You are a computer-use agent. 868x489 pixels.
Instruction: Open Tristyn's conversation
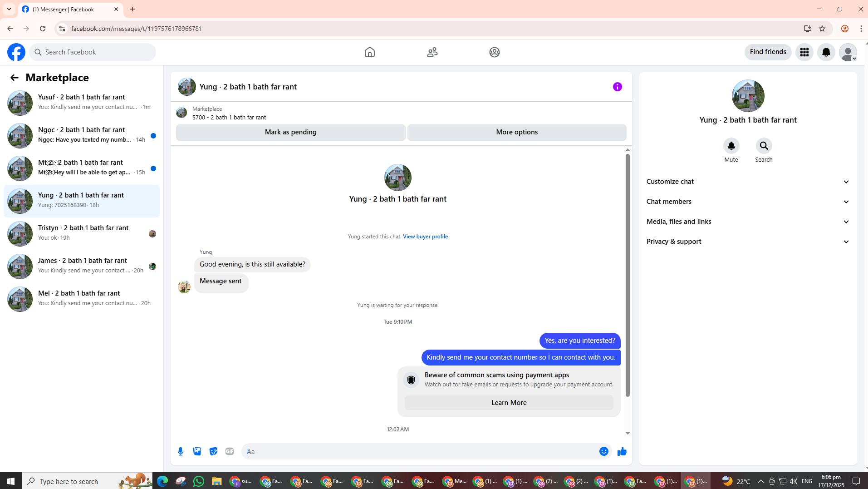[82, 233]
